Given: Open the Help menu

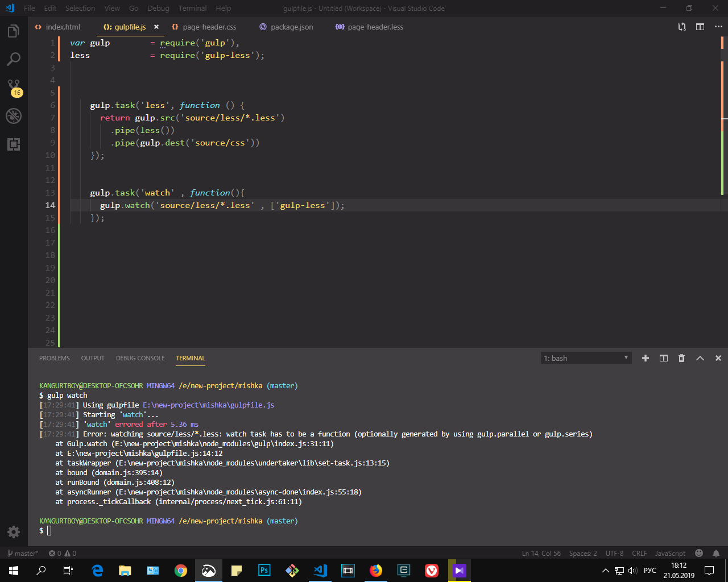Looking at the screenshot, I should (224, 8).
